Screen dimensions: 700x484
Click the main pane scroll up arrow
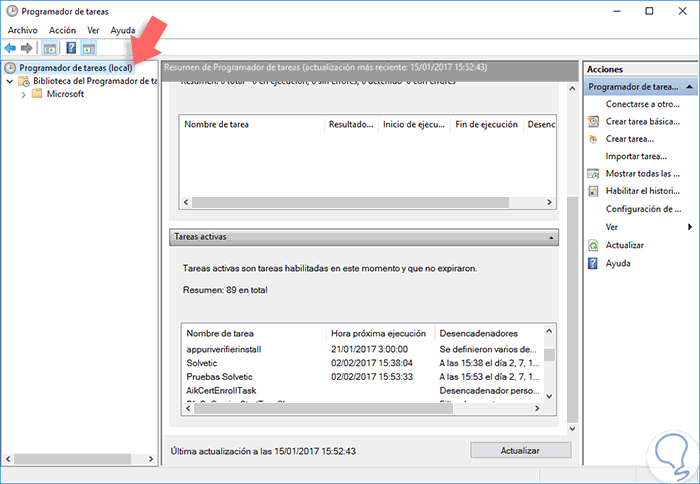click(572, 89)
